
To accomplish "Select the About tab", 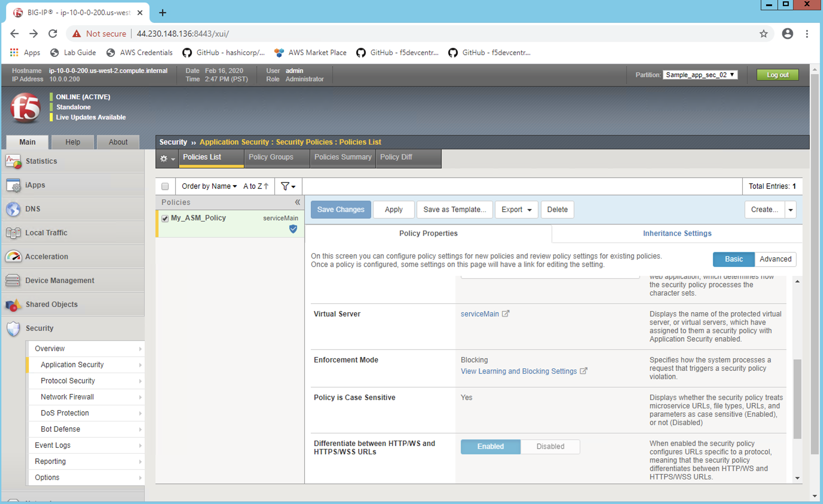I will click(118, 142).
